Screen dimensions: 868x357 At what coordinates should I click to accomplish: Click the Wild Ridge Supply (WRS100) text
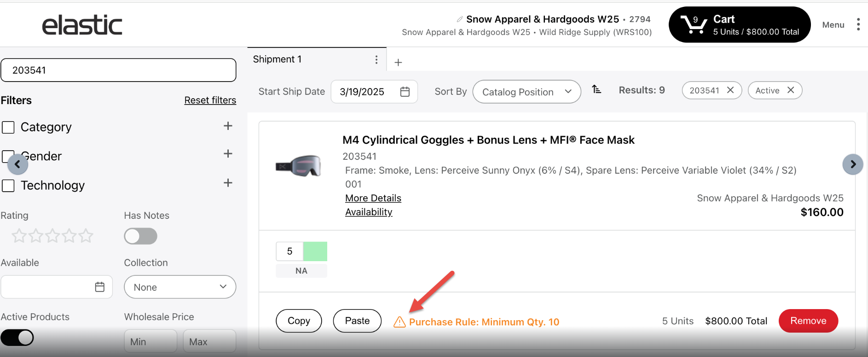[x=596, y=32]
